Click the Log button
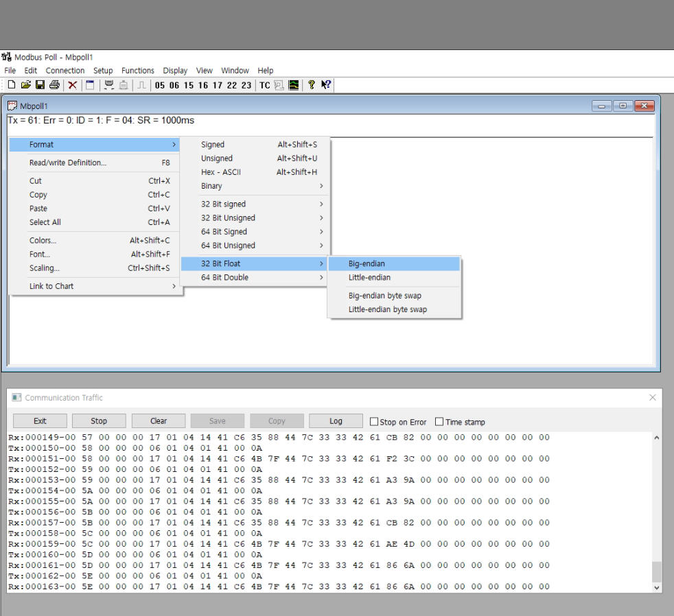 (x=336, y=421)
